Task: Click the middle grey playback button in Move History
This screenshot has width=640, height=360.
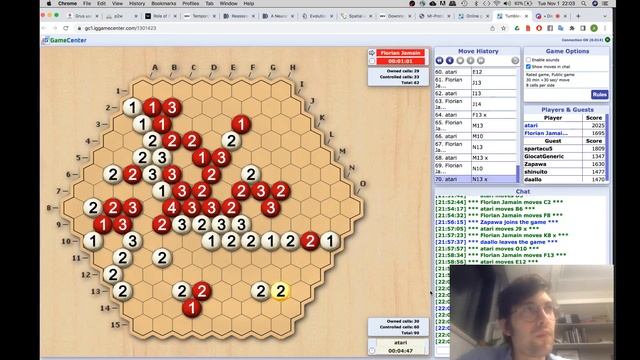Action: point(460,60)
